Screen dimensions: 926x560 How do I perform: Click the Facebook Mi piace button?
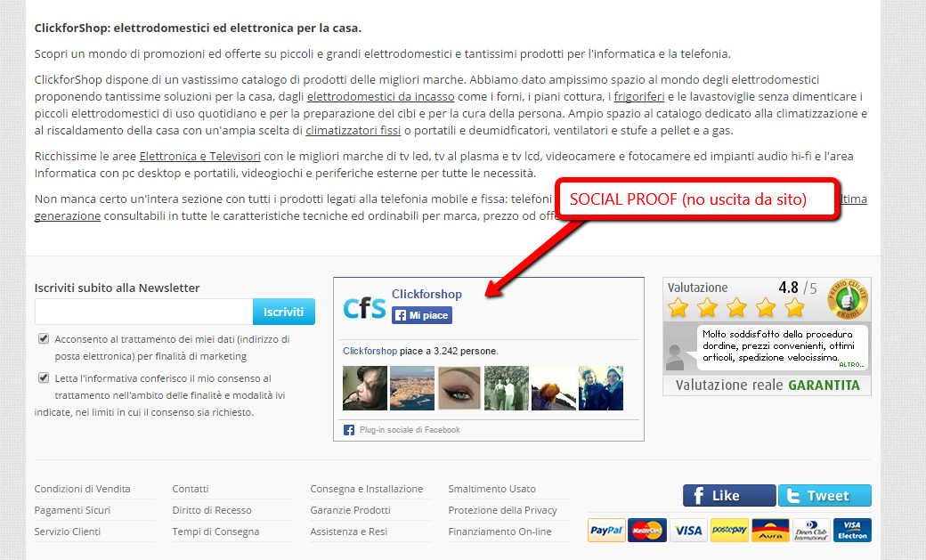click(422, 315)
